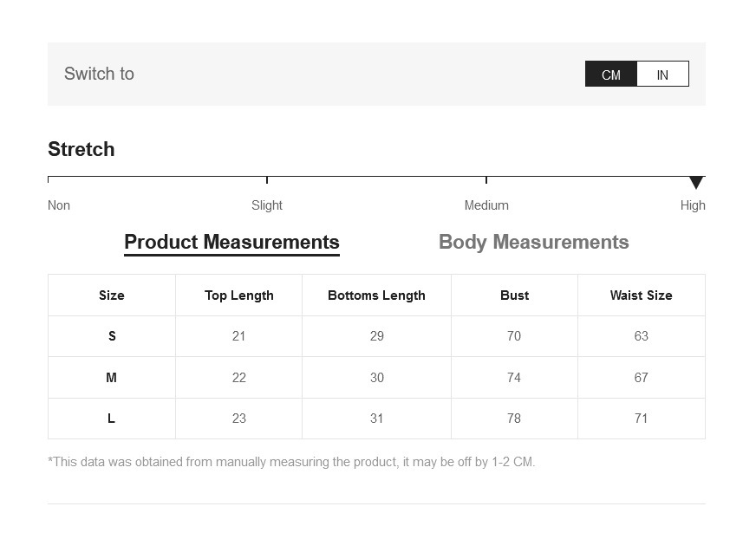The image size is (756, 539).
Task: Click the High stretch indicator triangle
Action: tap(695, 182)
